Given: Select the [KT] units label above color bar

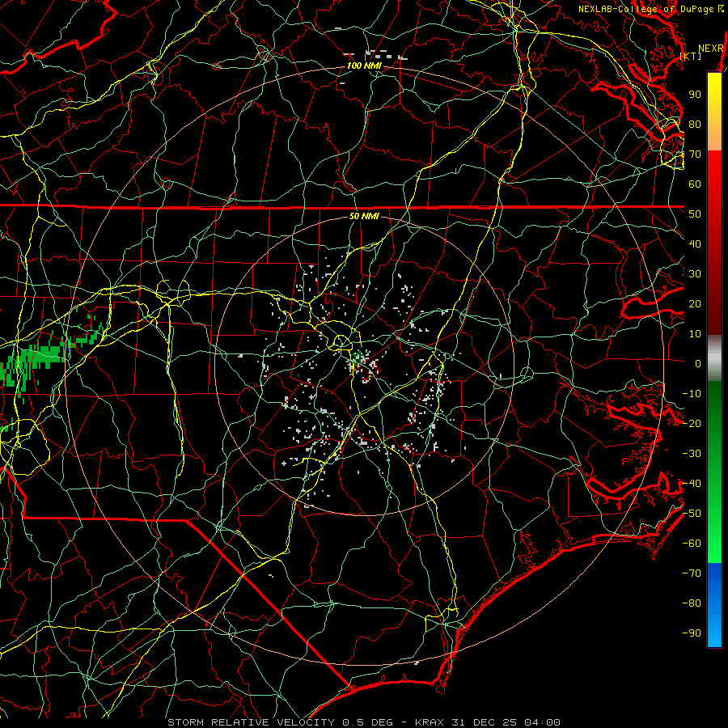Looking at the screenshot, I should [691, 56].
